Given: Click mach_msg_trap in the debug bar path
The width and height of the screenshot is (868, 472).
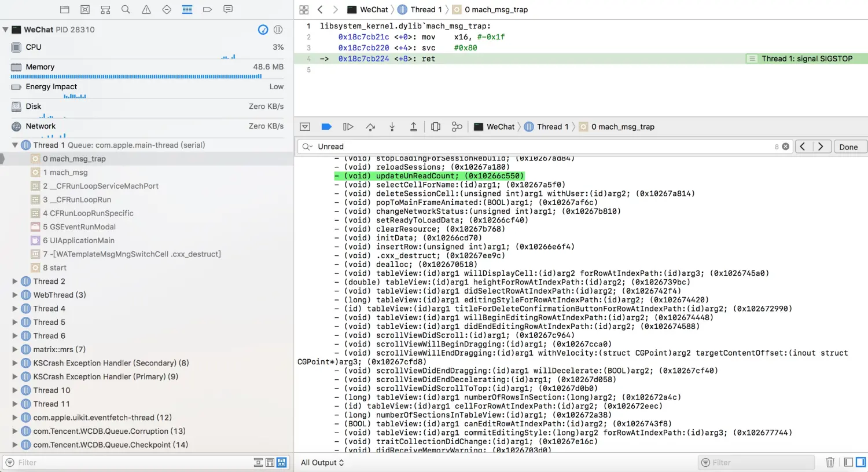Looking at the screenshot, I should tap(617, 127).
